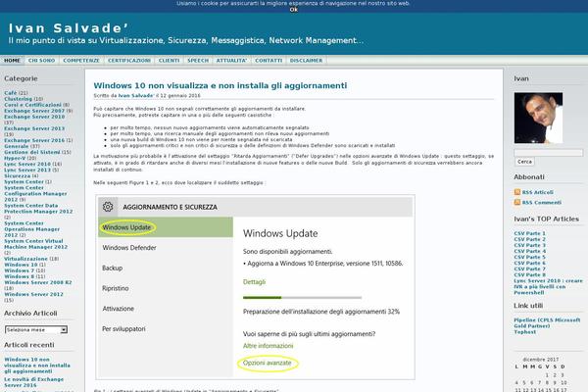
Task: Focus the search input field above Cerca
Action: pyautogui.click(x=549, y=152)
